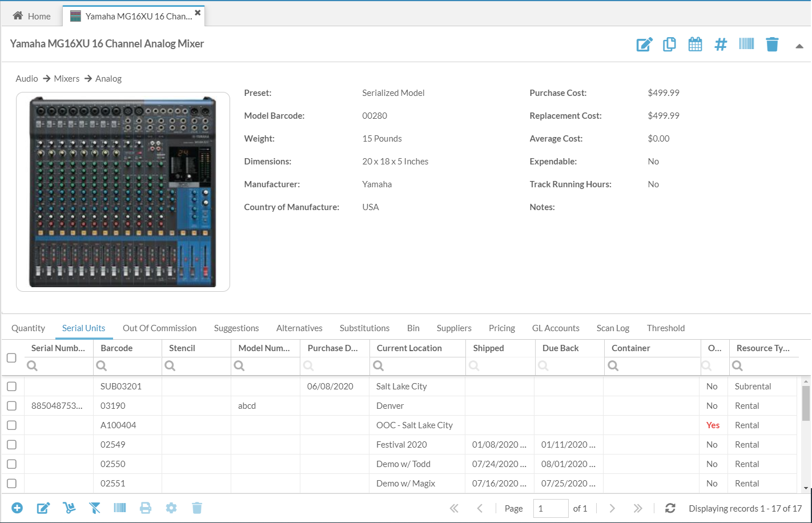812x523 pixels.
Task: Sort by the Barcode column header
Action: (x=116, y=348)
